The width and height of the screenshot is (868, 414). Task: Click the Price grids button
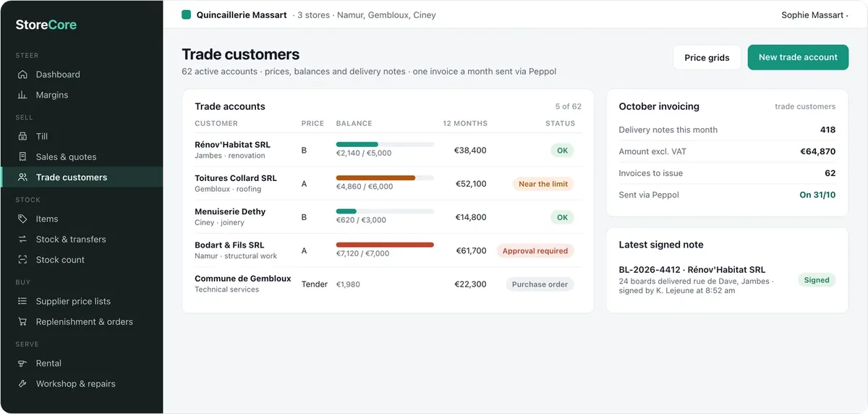pyautogui.click(x=707, y=57)
